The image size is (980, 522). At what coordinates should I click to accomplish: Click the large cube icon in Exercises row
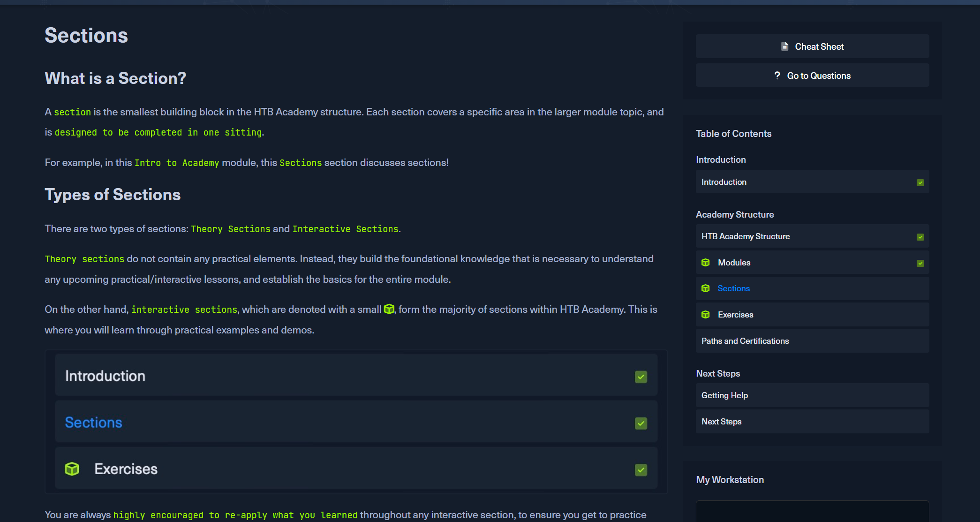72,469
